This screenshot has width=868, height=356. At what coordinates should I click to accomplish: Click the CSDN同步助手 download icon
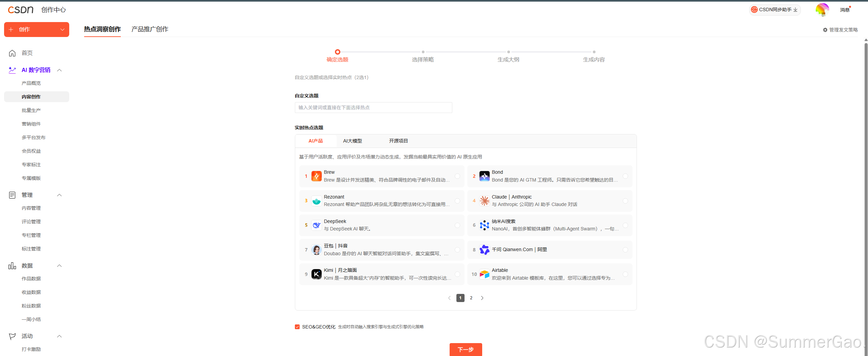795,10
